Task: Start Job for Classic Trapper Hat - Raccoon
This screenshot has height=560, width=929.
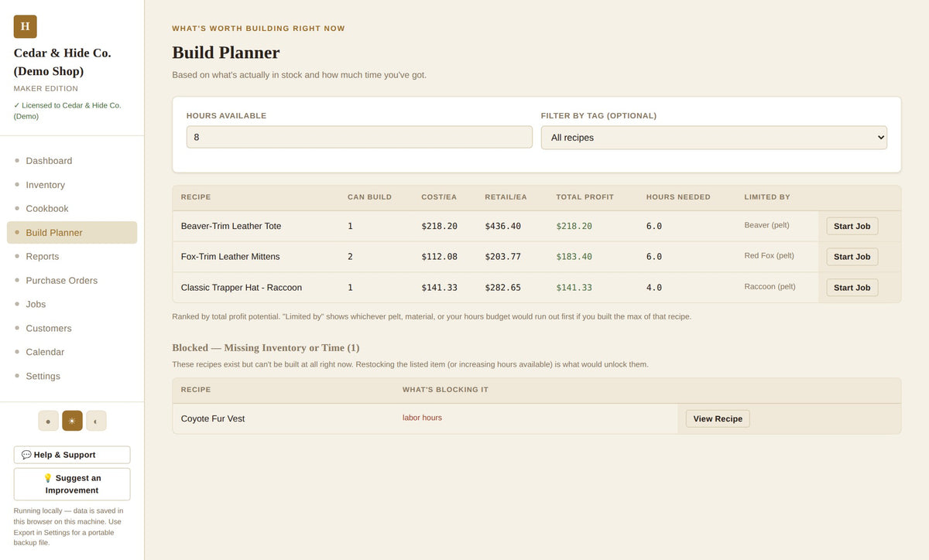Action: coord(852,288)
